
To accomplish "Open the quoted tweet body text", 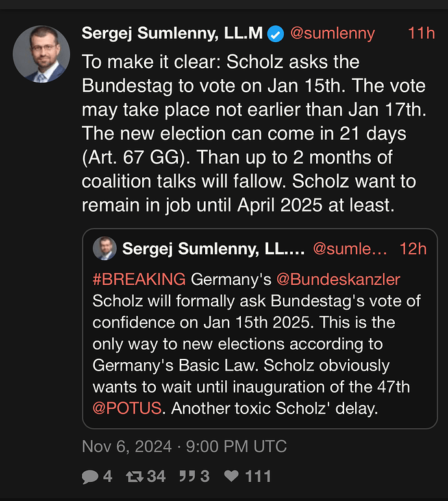I will point(256,343).
